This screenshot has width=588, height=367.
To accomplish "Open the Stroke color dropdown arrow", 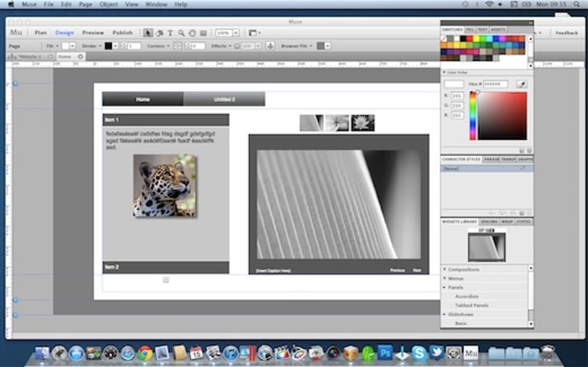I will pyautogui.click(x=115, y=46).
